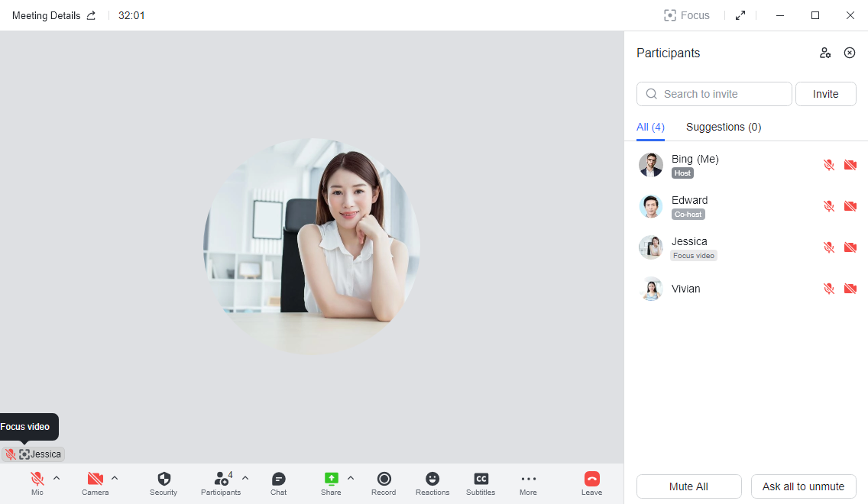This screenshot has height=504, width=868.
Task: Open the Share options chevron
Action: 350,477
